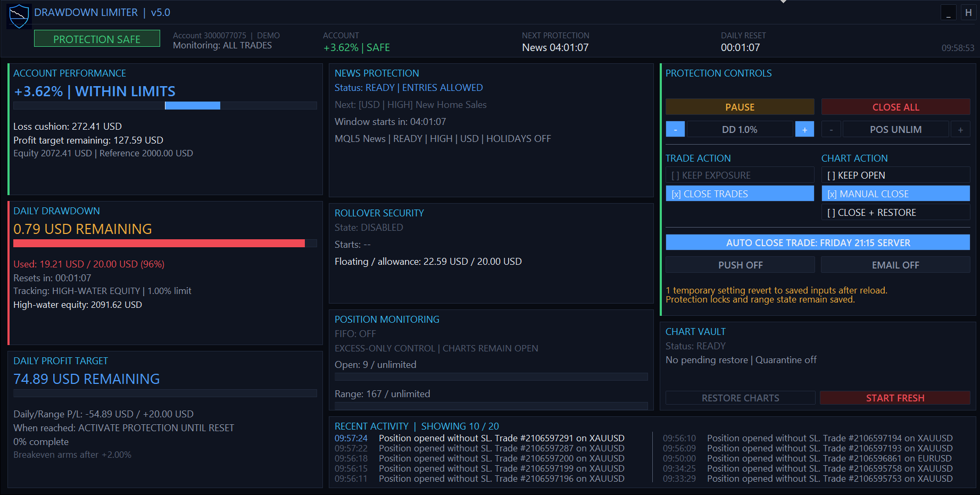Click the High-water equity 2091.62 USD line
This screenshot has height=495, width=980.
pyautogui.click(x=78, y=305)
